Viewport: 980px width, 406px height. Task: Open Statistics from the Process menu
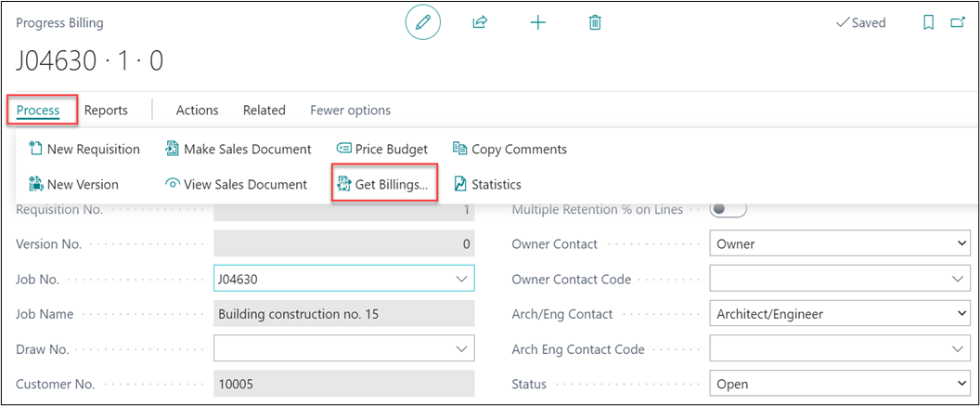[486, 184]
